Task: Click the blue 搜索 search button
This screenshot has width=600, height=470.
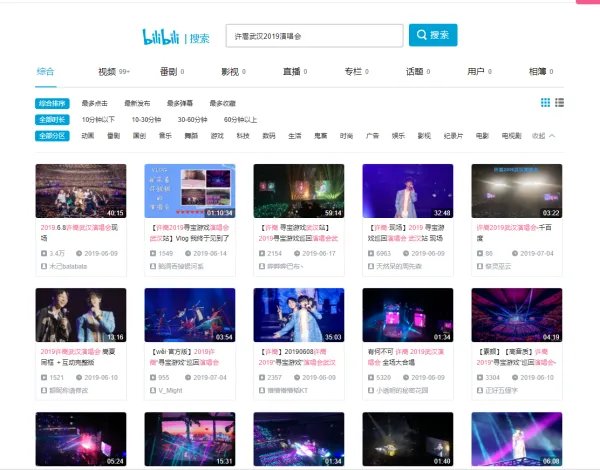Action: point(433,35)
